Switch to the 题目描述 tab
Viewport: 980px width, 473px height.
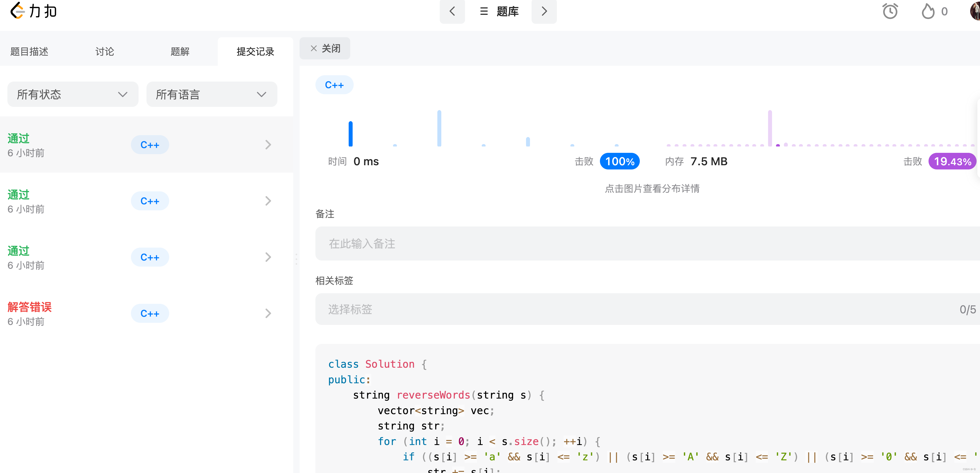(x=29, y=51)
